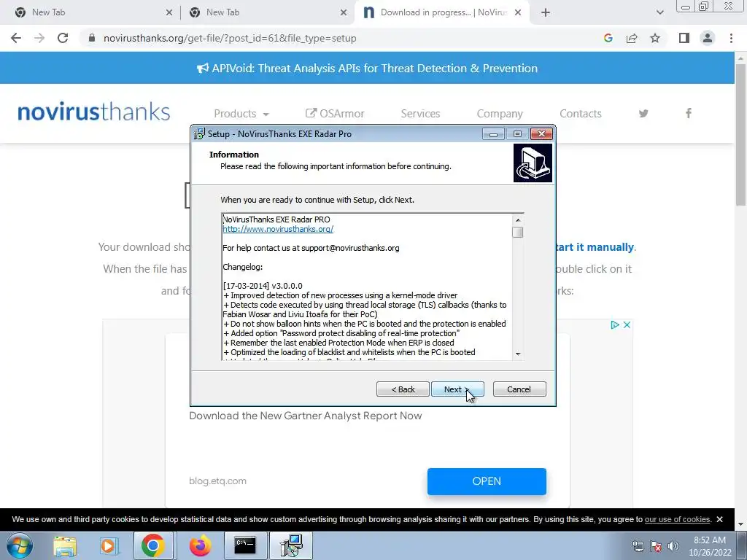Open the novirusthanks.org link in changelog
Viewport: 747px width, 560px height.
tap(278, 229)
